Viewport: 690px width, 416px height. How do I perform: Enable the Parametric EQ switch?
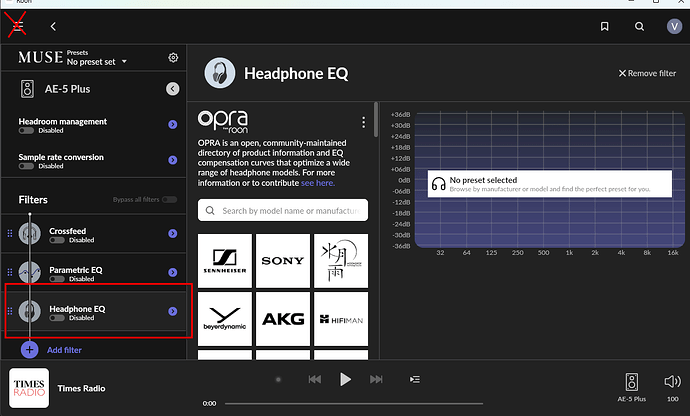point(56,279)
